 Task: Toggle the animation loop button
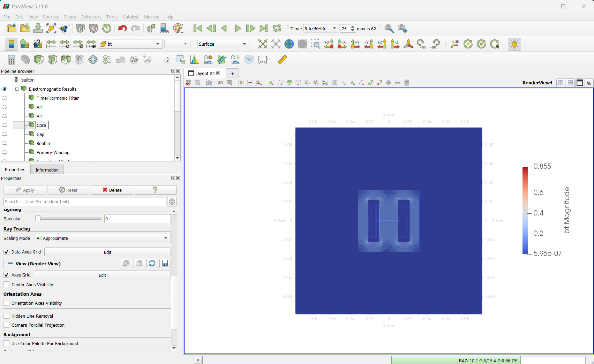pyautogui.click(x=277, y=28)
